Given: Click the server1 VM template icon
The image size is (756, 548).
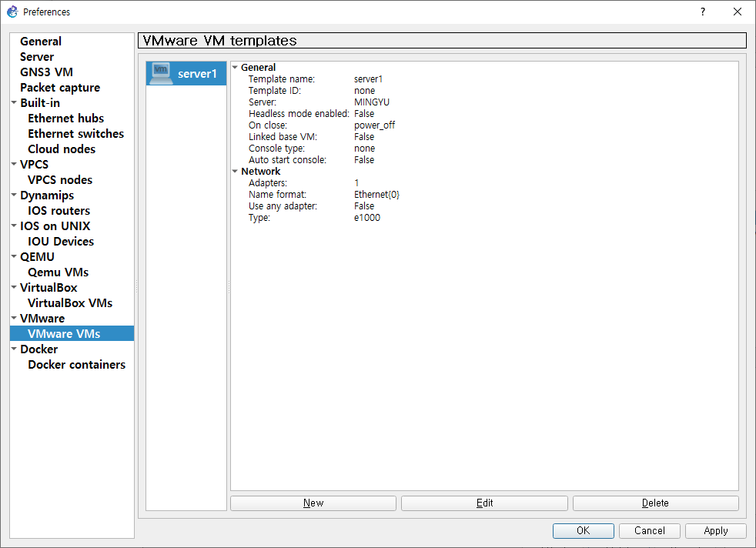Looking at the screenshot, I should click(161, 74).
